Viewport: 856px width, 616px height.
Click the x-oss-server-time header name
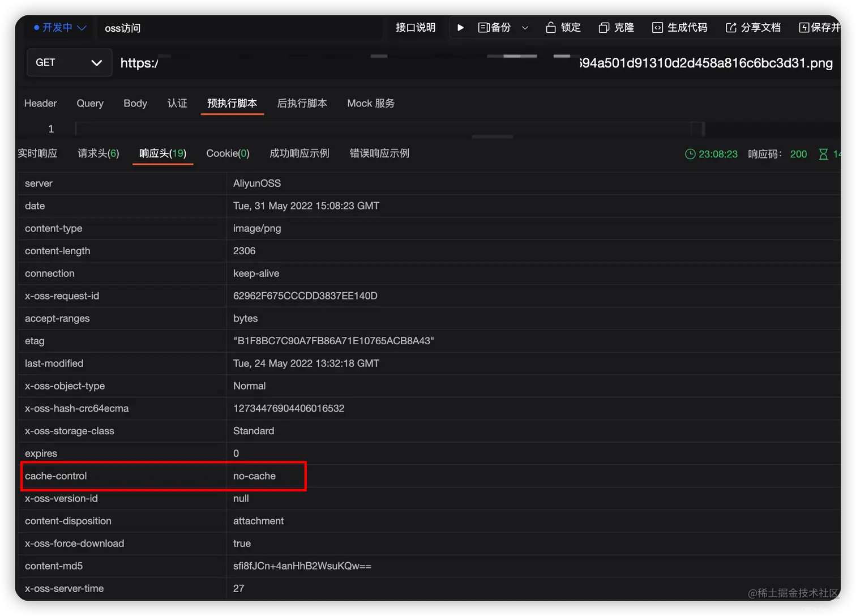[x=64, y=589]
